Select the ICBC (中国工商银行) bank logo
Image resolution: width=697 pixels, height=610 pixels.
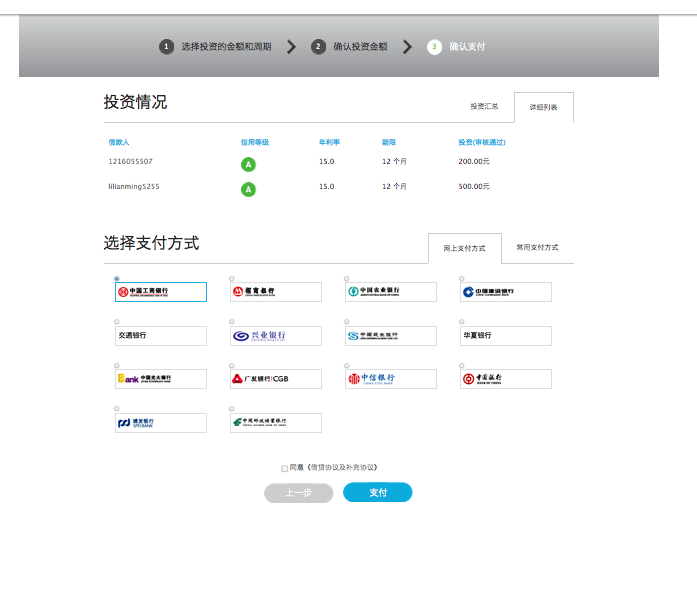tap(160, 292)
